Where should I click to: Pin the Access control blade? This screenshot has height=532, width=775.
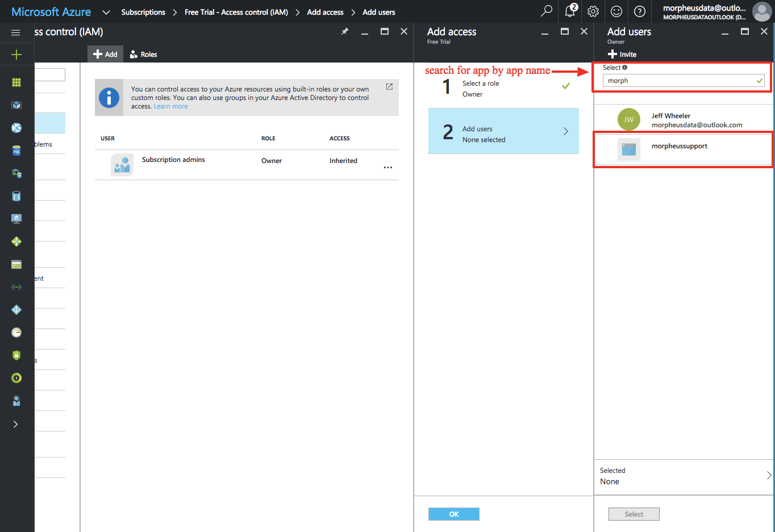pyautogui.click(x=345, y=31)
